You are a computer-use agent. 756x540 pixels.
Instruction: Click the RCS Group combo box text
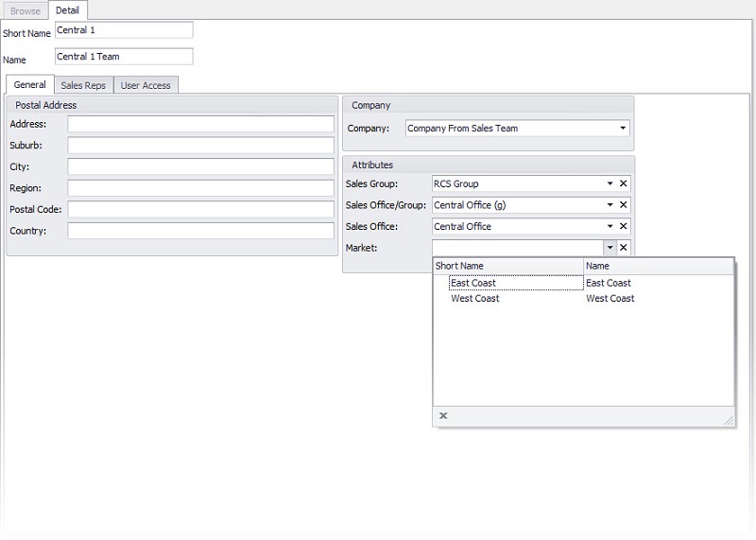455,183
